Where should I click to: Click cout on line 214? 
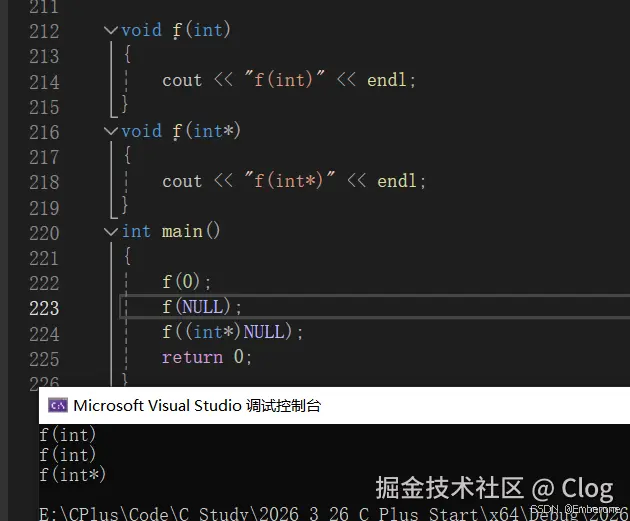[x=182, y=80]
